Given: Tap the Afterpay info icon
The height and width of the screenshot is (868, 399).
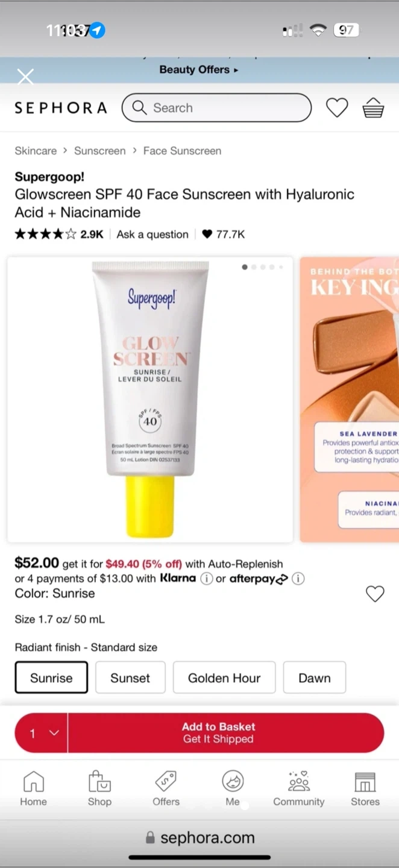Looking at the screenshot, I should 298,579.
